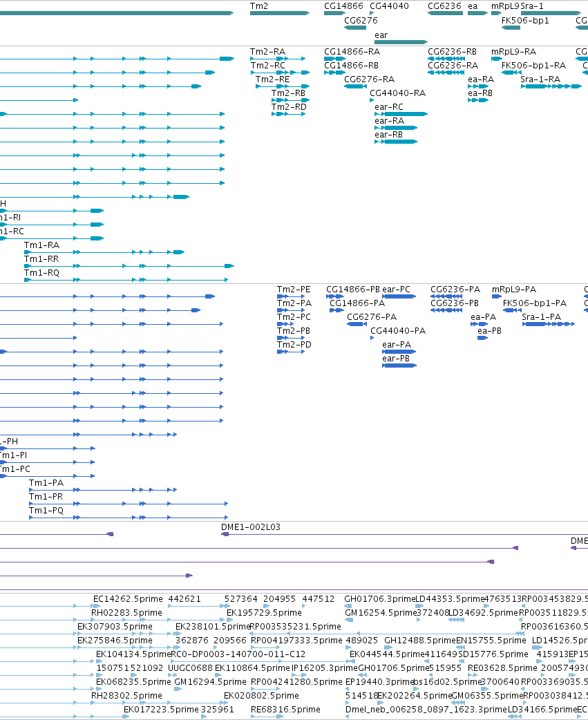Click transcript Tm1-RR
Viewport: 588px width, 720px height.
pos(129,266)
